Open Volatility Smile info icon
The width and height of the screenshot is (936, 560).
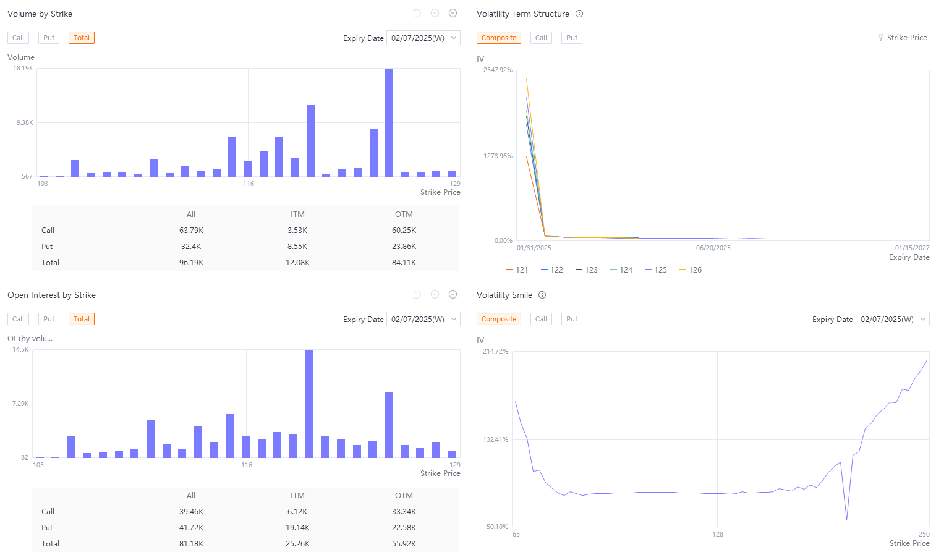pos(542,295)
